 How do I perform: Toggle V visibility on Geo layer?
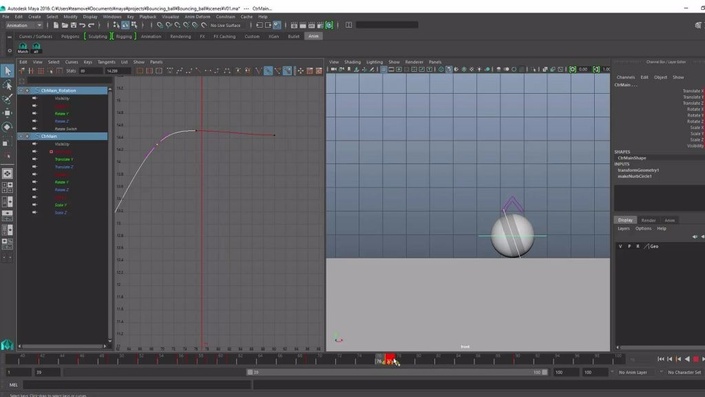620,246
